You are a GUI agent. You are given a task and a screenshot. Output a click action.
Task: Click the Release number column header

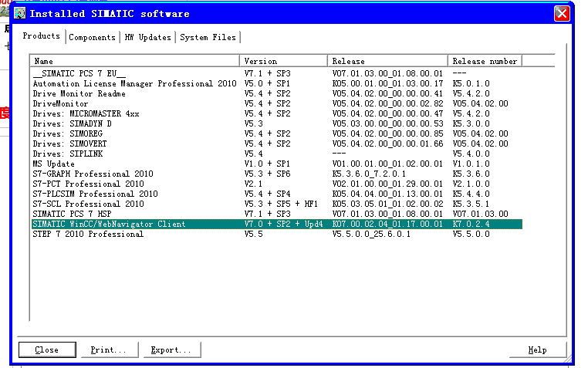point(485,61)
